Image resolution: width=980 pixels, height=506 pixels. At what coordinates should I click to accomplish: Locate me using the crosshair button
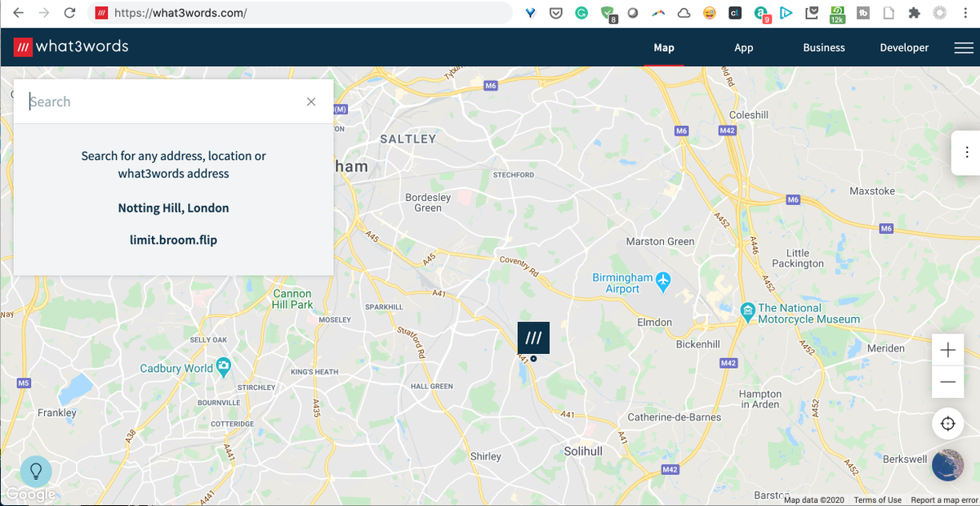[x=947, y=423]
